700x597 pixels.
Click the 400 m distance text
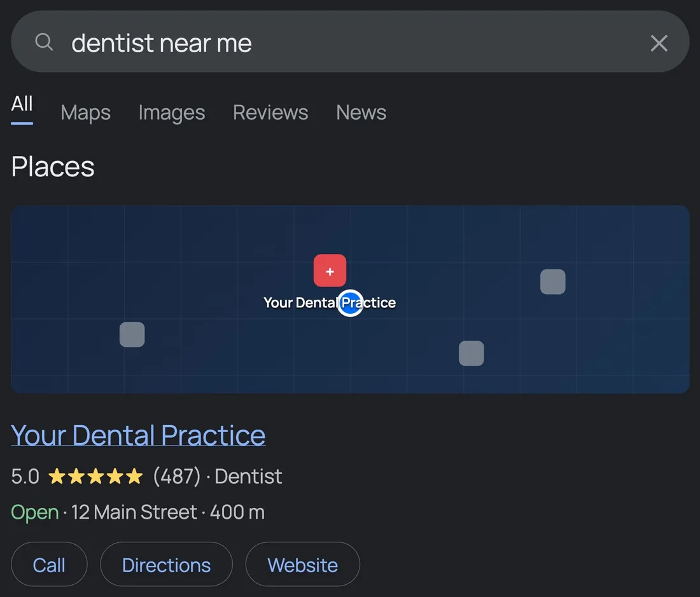coord(237,512)
